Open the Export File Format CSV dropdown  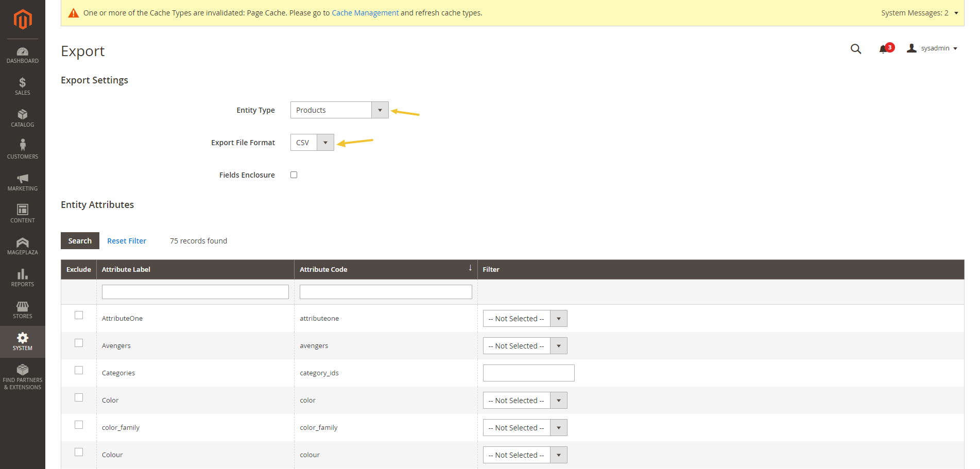tap(312, 143)
